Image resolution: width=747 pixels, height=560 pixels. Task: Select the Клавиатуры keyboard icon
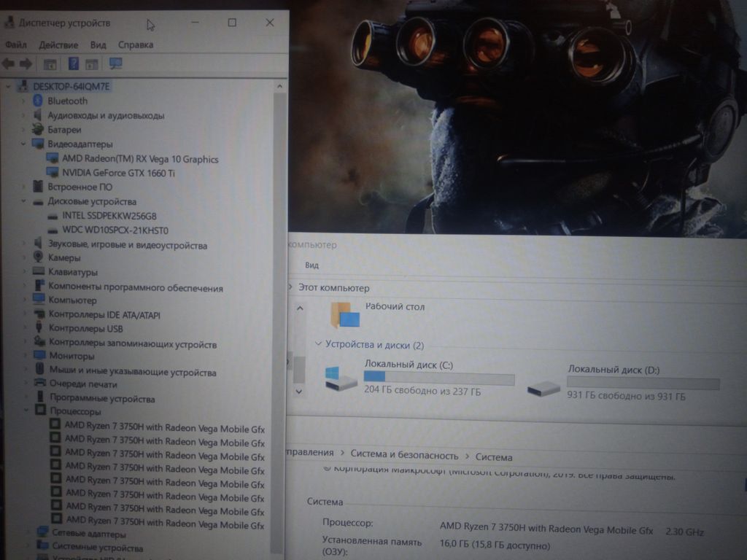[38, 271]
